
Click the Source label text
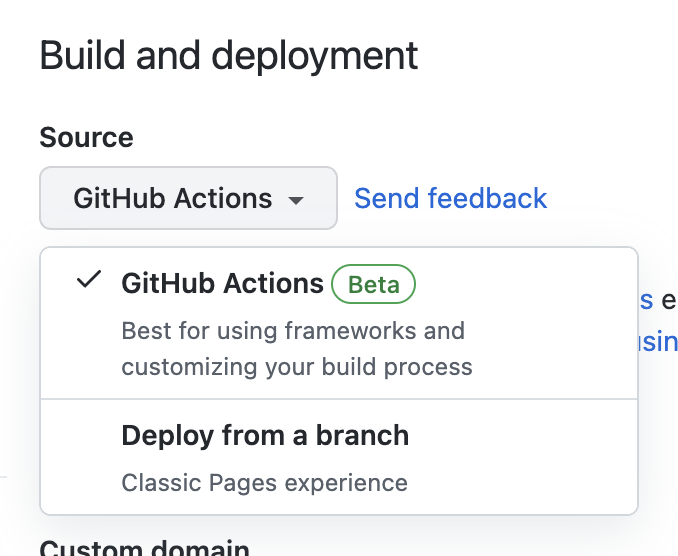tap(86, 137)
